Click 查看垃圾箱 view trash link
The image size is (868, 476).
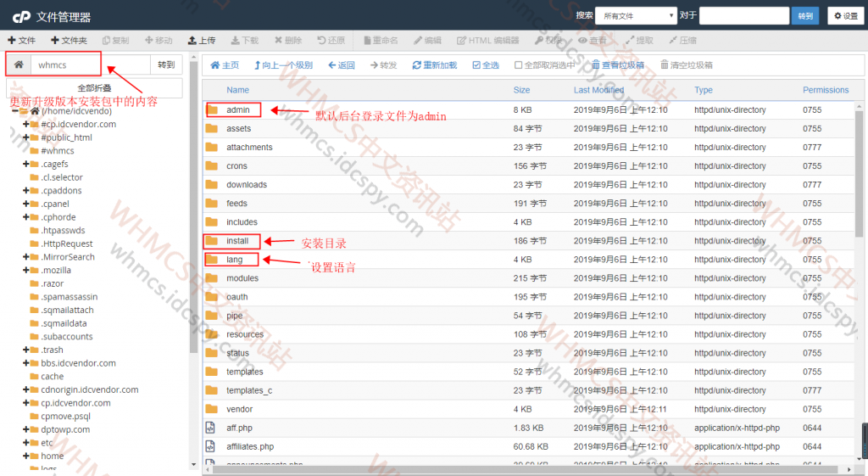(x=618, y=64)
